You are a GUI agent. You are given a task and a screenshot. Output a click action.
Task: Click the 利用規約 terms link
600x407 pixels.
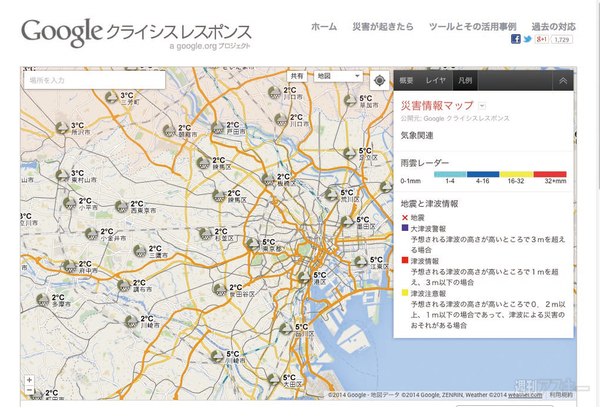pyautogui.click(x=561, y=395)
